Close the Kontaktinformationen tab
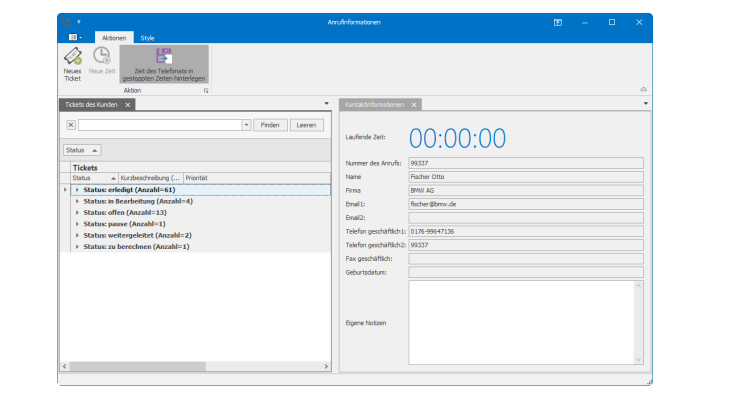The image size is (743, 404). pos(415,104)
